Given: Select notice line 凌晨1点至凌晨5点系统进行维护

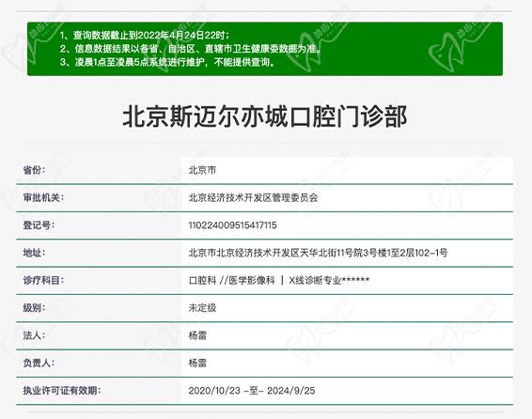Looking at the screenshot, I should 167,62.
